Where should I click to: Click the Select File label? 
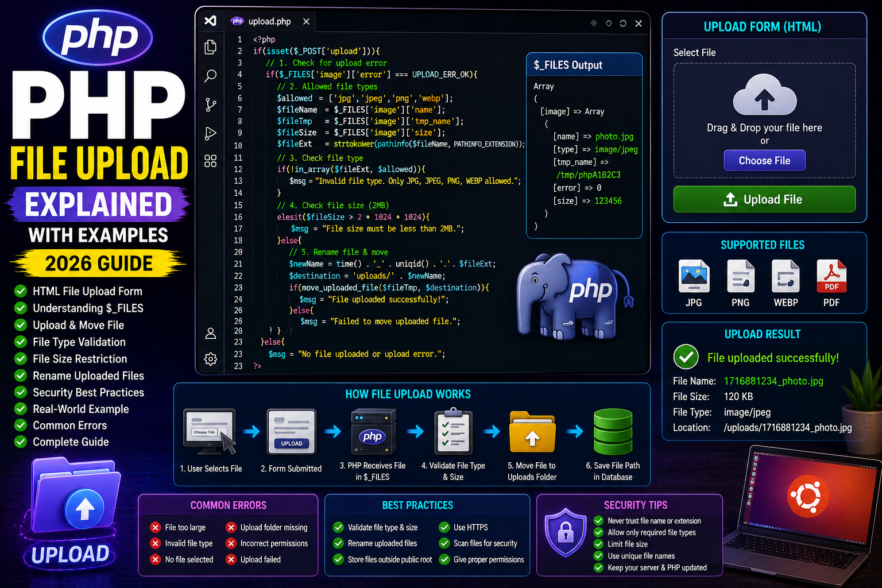(694, 53)
